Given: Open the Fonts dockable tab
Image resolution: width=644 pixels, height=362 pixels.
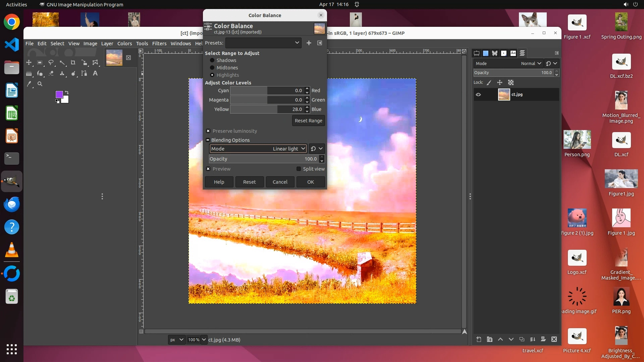Looking at the screenshot, I should pyautogui.click(x=513, y=53).
